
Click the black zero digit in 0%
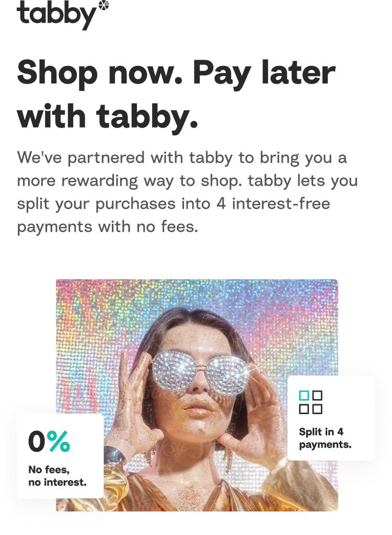click(x=37, y=441)
